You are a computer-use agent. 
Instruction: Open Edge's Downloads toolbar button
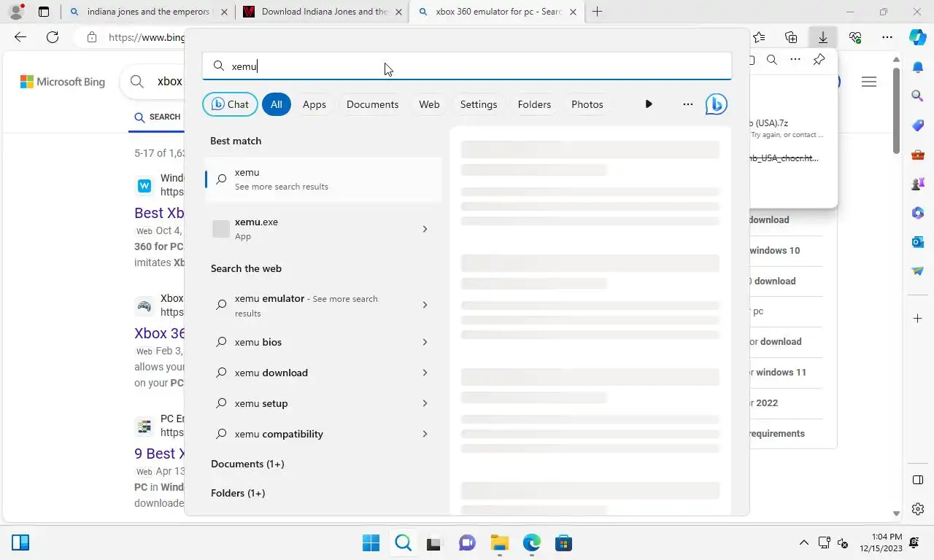point(822,37)
